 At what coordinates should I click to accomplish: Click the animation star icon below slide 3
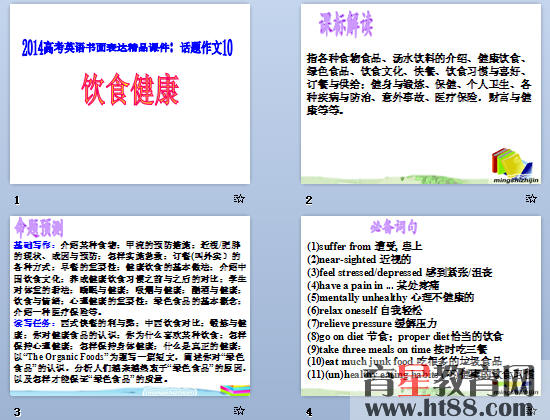[239, 410]
